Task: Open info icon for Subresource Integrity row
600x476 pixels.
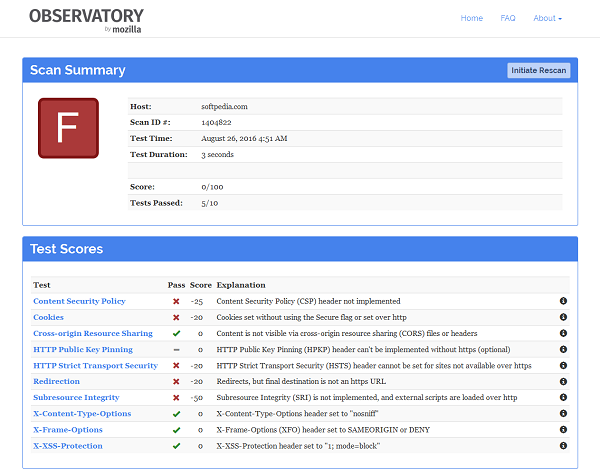Action: click(564, 397)
